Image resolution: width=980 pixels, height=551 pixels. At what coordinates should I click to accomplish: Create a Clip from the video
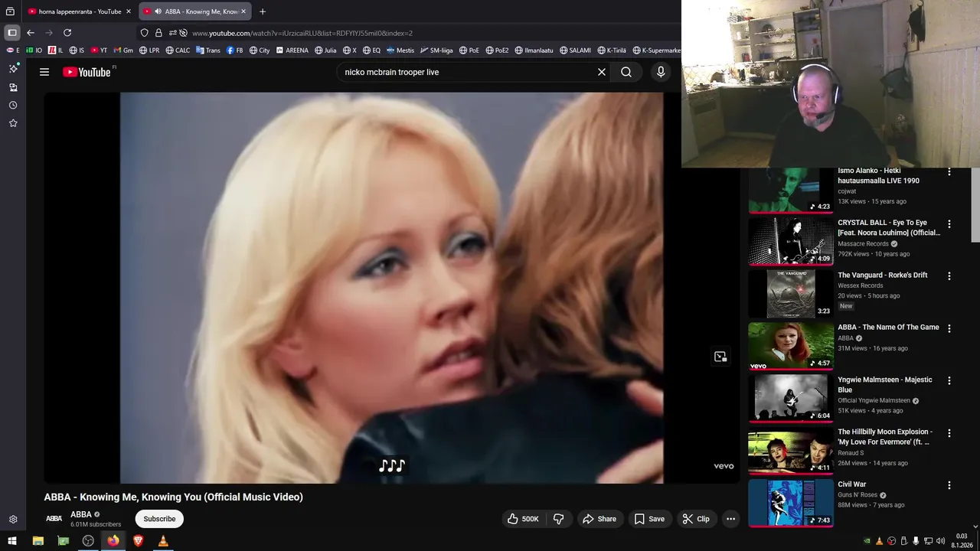(x=696, y=519)
